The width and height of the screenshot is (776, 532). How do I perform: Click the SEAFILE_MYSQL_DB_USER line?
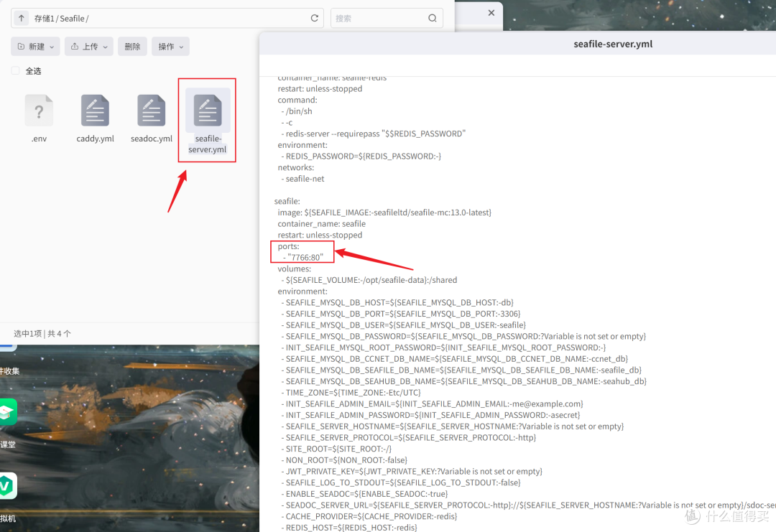click(x=403, y=325)
